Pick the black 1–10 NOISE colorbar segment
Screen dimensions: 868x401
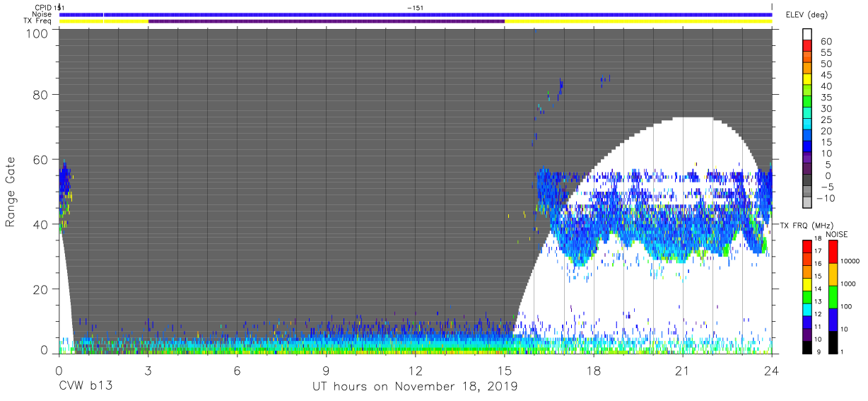point(833,342)
